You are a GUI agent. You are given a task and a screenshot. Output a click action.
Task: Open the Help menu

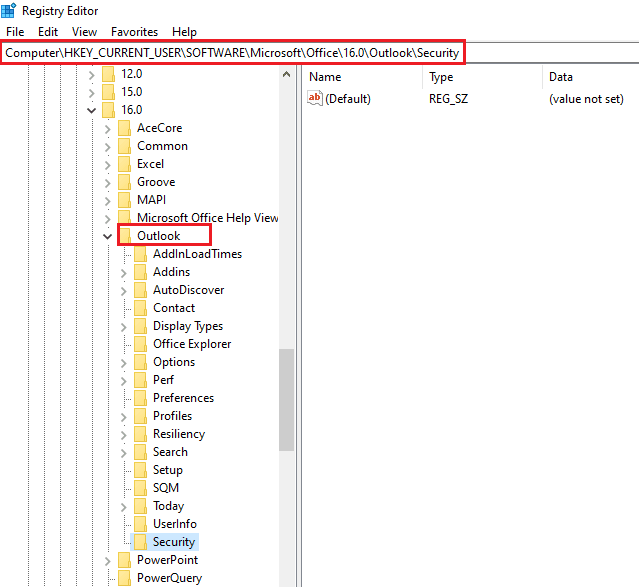pos(184,32)
